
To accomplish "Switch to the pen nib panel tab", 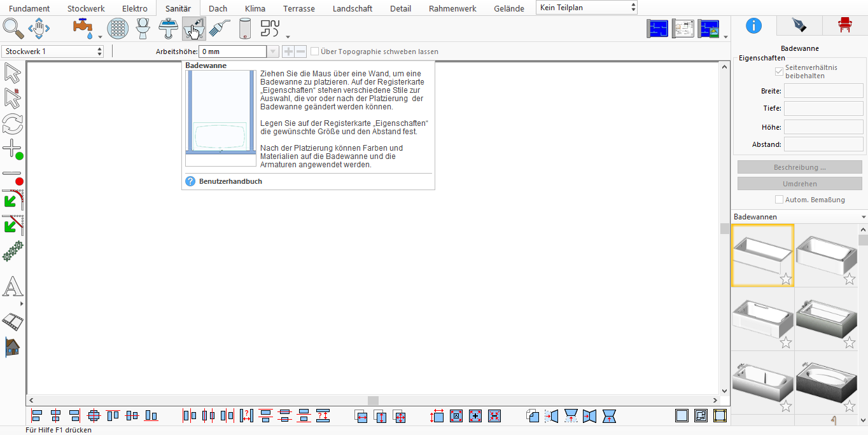I will coord(799,25).
